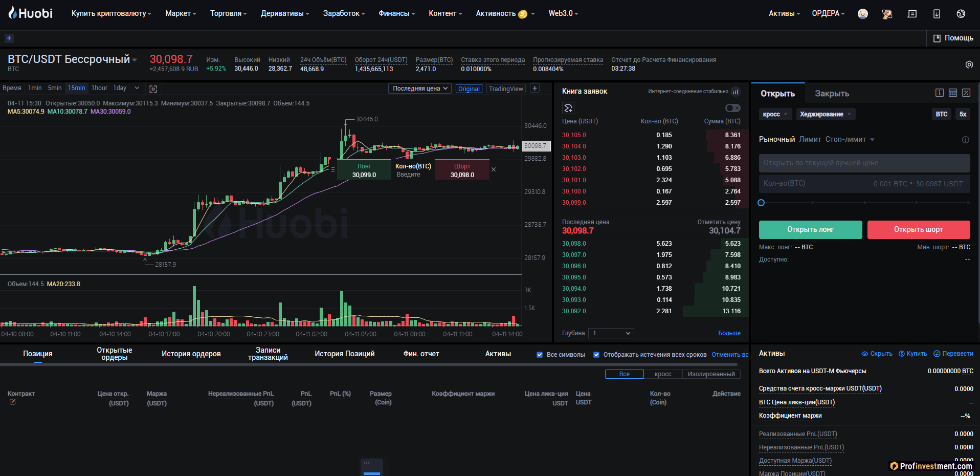This screenshot has width=980, height=476.
Task: Click edit icon under Контракт column
Action: (12, 402)
